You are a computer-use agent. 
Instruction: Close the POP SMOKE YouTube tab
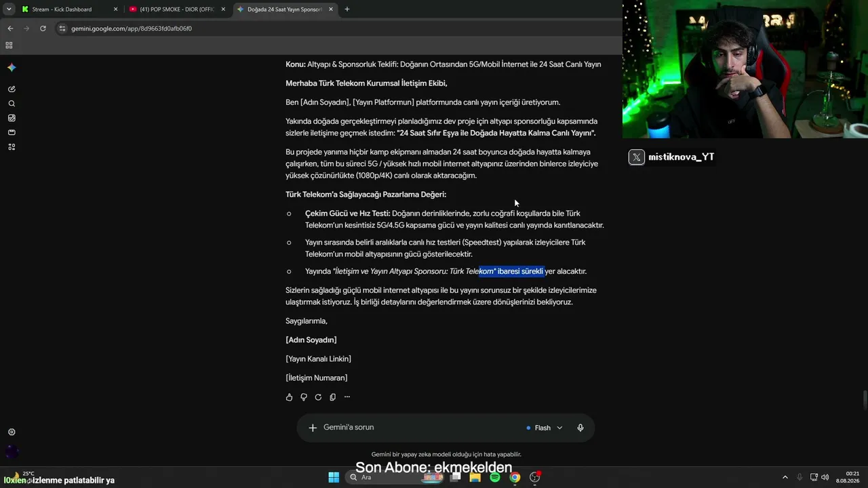[223, 9]
